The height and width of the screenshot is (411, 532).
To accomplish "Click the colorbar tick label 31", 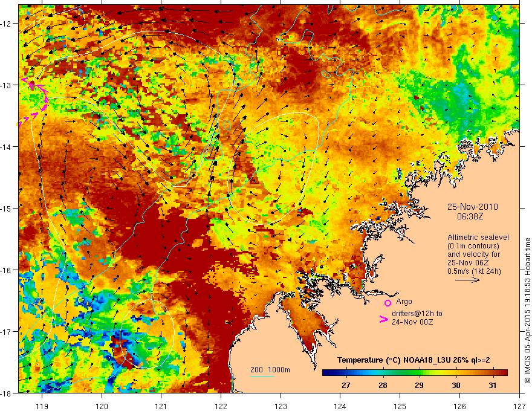I will coord(493,385).
